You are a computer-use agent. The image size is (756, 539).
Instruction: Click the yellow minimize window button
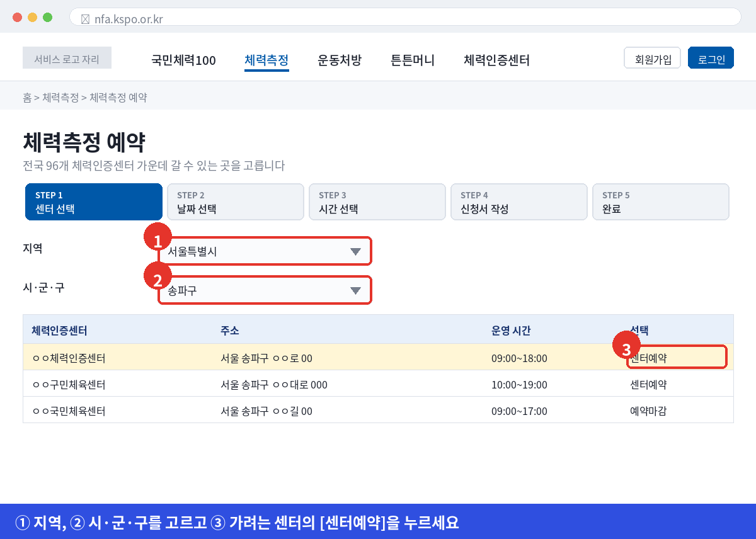[x=32, y=17]
